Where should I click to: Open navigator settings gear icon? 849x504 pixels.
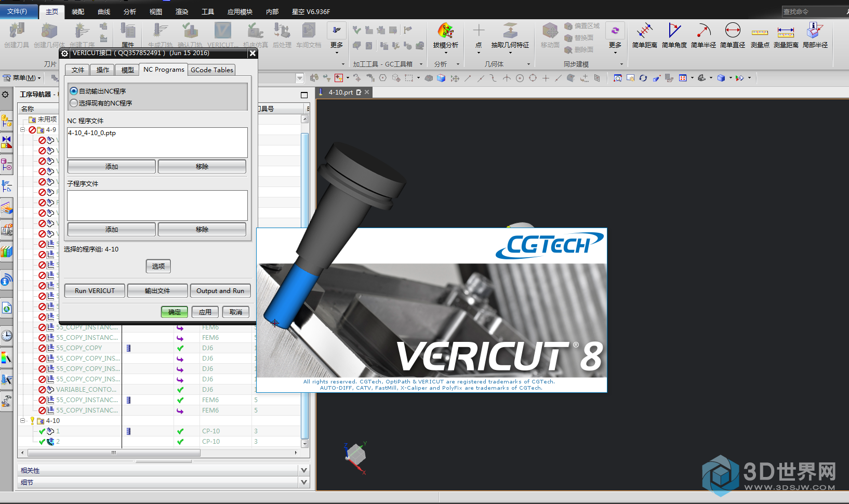tap(5, 95)
